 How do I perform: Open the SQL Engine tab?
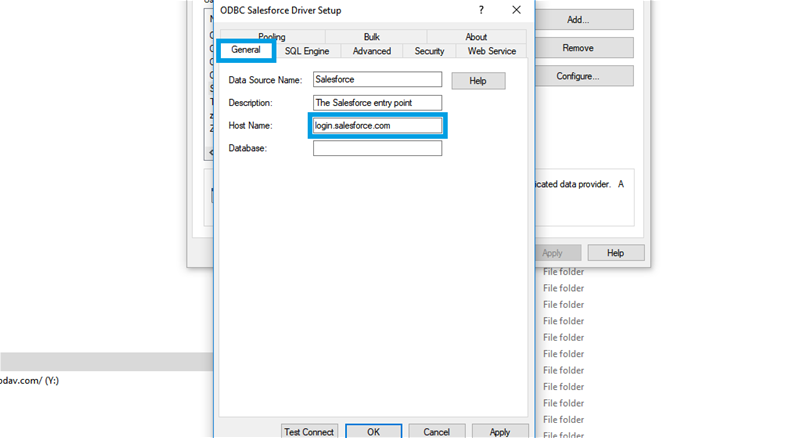point(307,51)
